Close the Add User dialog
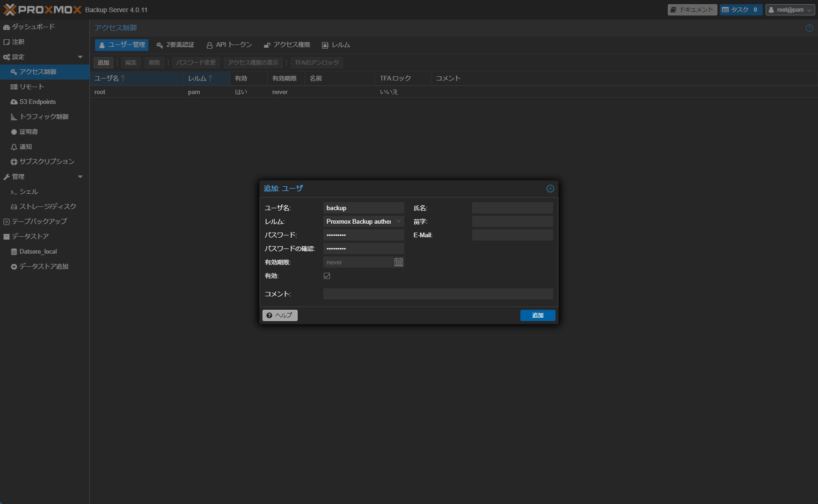The height and width of the screenshot is (504, 818). (550, 189)
